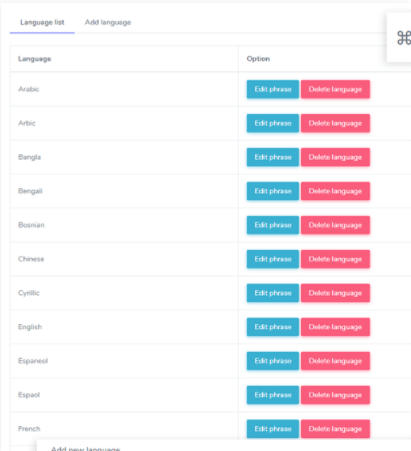This screenshot has height=451, width=411.
Task: Delete the Bengali language
Action: click(x=335, y=191)
